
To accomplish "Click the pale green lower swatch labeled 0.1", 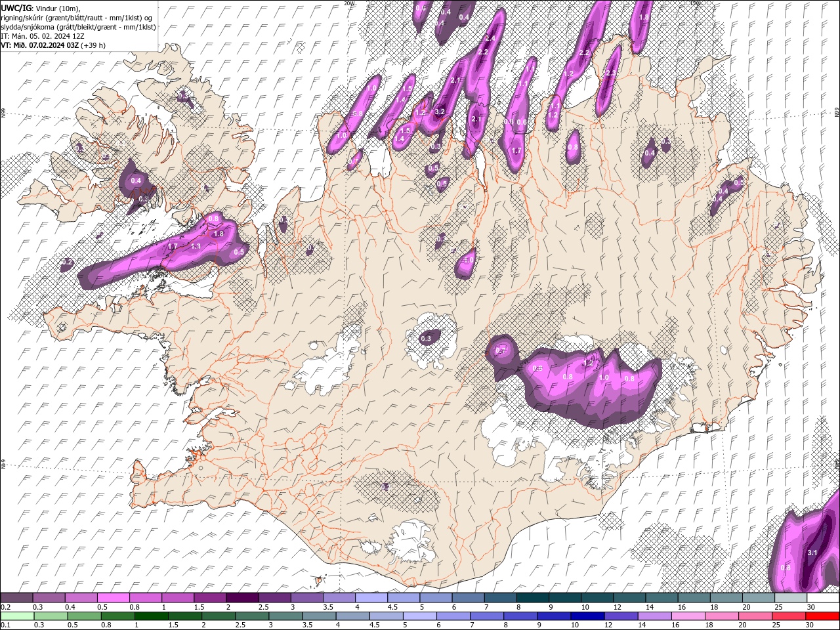I will click(16, 616).
